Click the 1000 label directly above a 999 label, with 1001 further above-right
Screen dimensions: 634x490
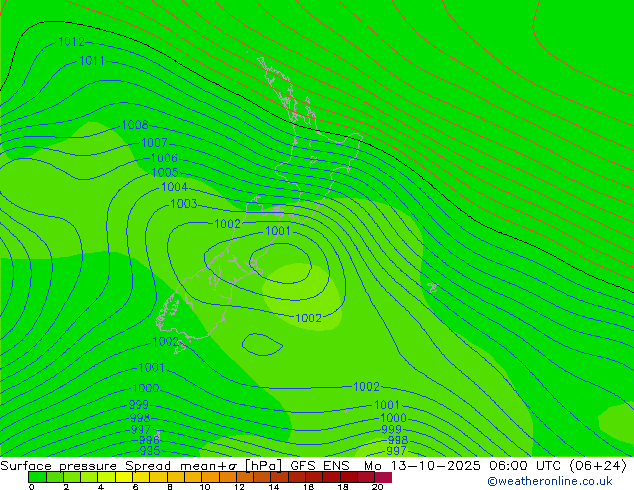pyautogui.click(x=146, y=388)
